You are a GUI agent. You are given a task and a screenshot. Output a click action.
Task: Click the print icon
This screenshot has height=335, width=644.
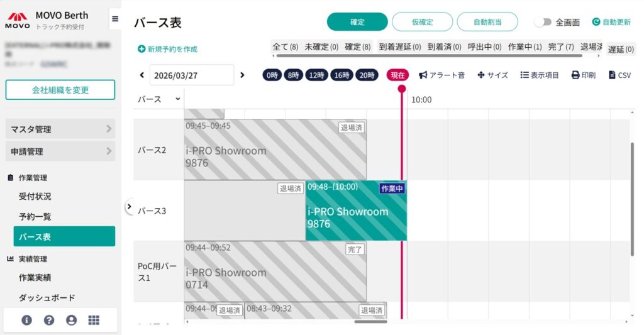click(575, 75)
